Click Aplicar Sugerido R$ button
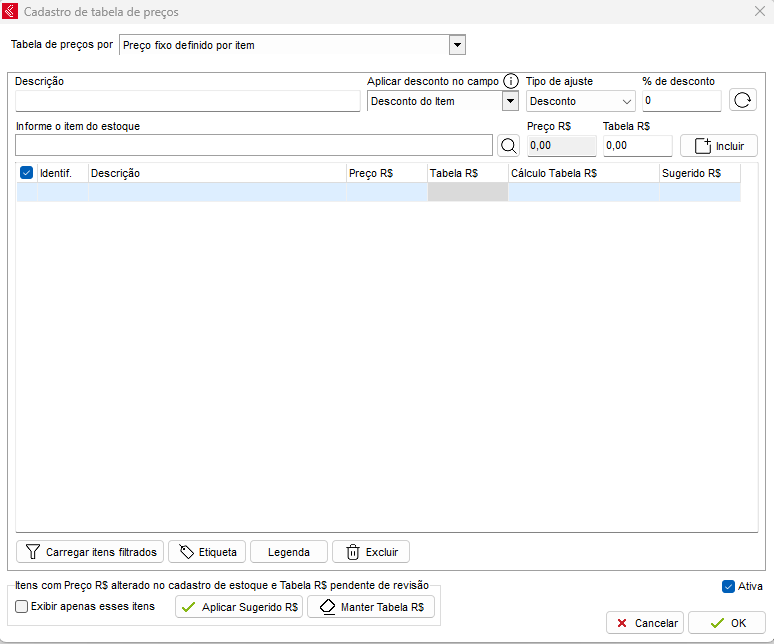774x644 pixels. coord(239,607)
